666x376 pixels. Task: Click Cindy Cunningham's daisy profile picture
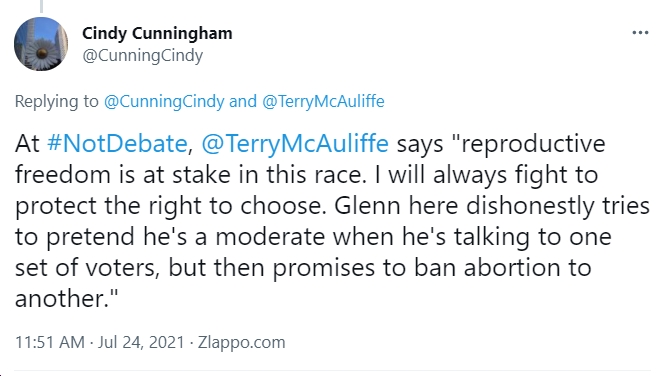(x=41, y=44)
